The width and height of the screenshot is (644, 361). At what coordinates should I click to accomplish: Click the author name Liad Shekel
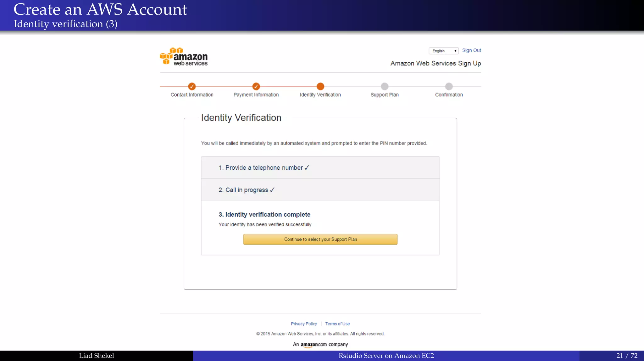coord(97,356)
